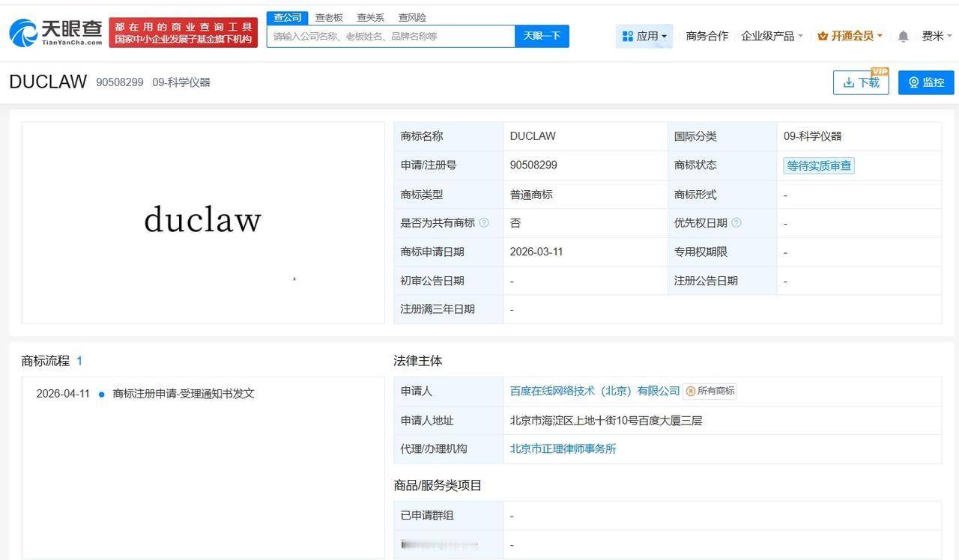This screenshot has width=959, height=560.
Task: Switch to the 查老板 tab
Action: tap(328, 17)
